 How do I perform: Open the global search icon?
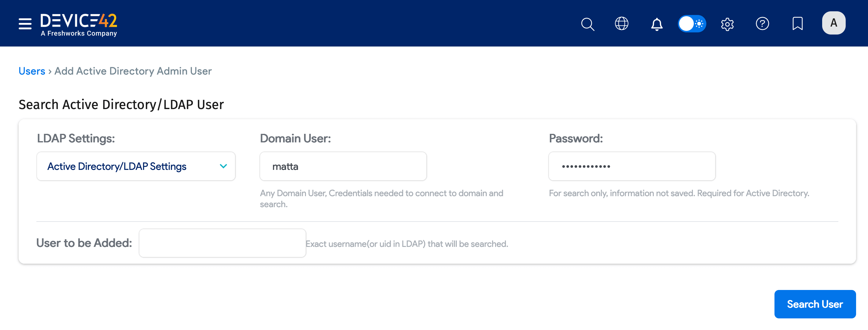tap(588, 24)
